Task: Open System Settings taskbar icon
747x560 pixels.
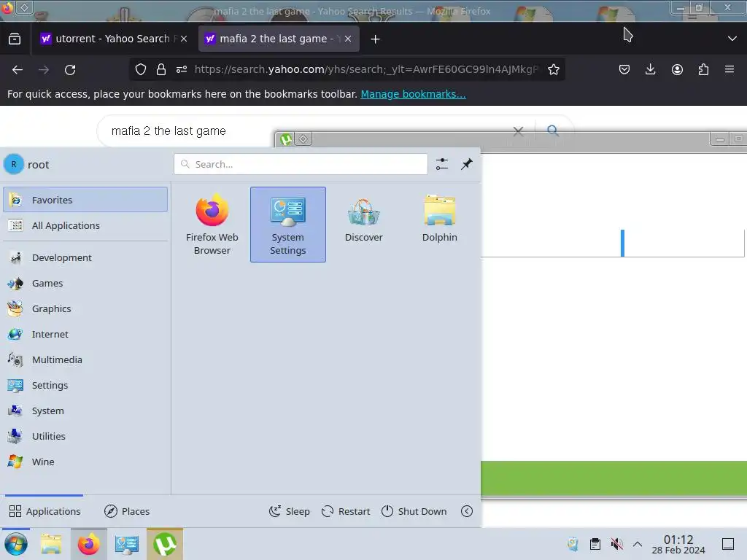Action: (127, 544)
